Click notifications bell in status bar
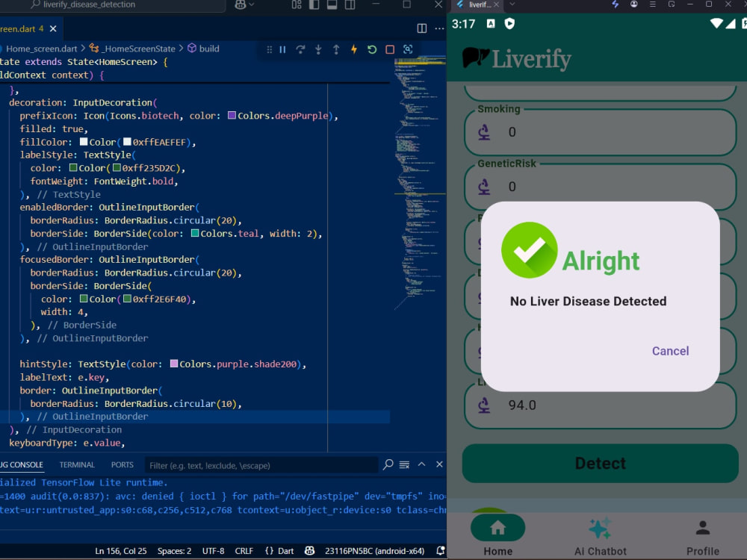747x560 pixels. [441, 551]
